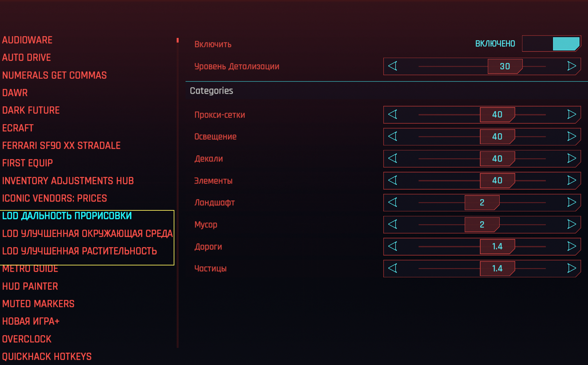This screenshot has width=588, height=365.
Task: Decrease Мусор value with left arrow
Action: coord(393,224)
